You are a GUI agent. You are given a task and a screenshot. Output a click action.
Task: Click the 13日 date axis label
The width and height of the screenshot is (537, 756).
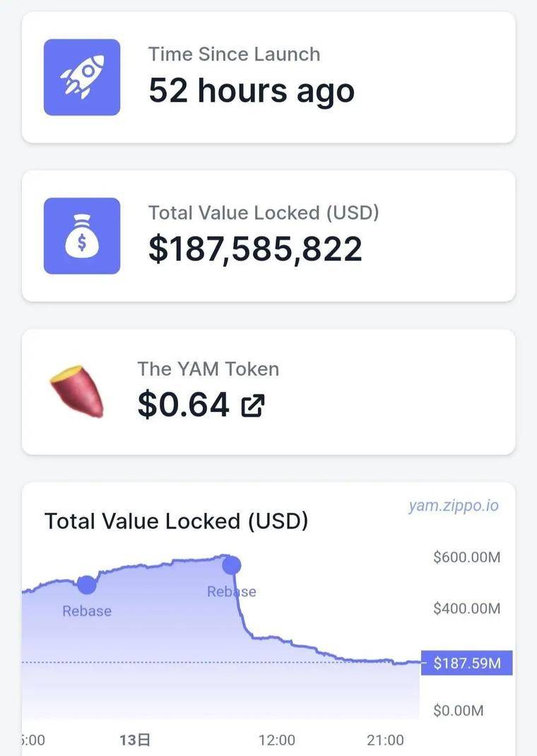click(135, 740)
